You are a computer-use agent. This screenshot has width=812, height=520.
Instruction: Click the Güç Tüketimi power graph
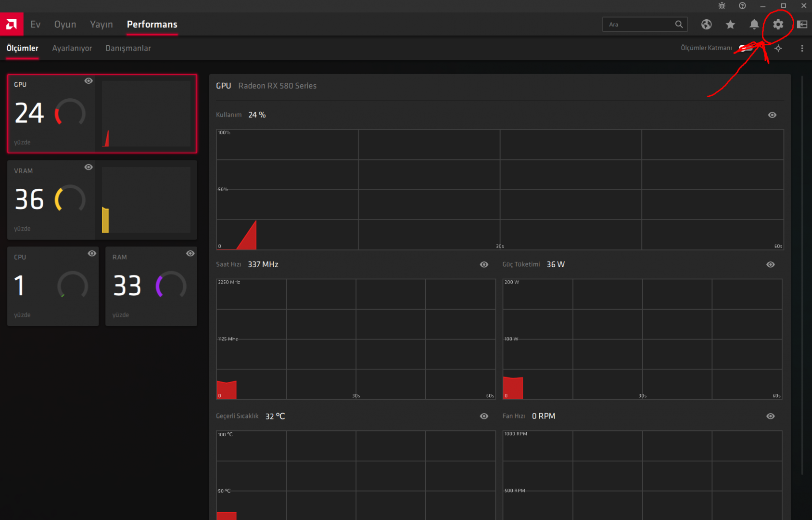642,339
